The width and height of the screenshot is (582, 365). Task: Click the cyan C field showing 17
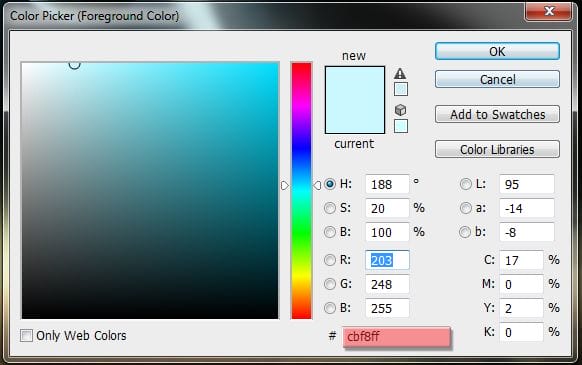click(x=521, y=260)
